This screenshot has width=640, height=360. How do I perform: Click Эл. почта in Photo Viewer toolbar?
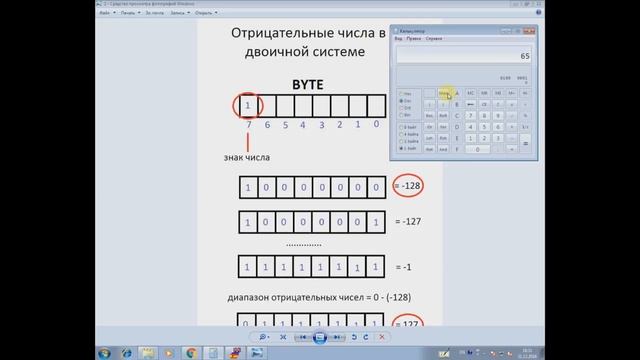coord(154,13)
